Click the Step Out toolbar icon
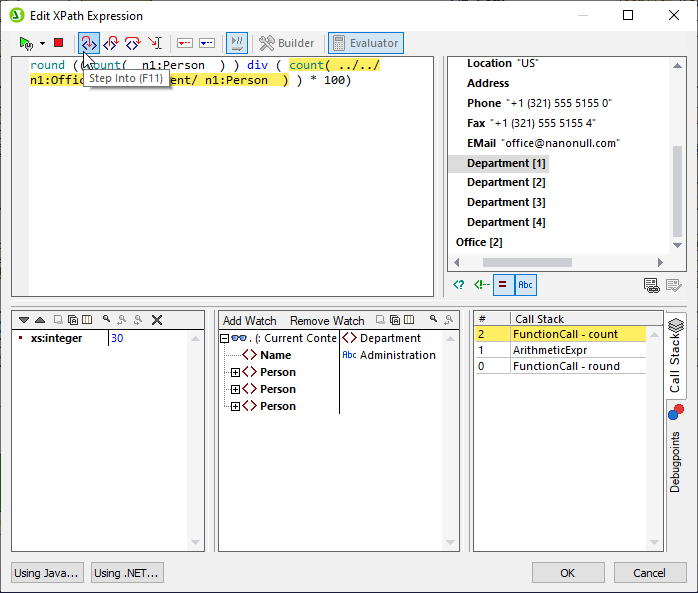The image size is (698, 593). click(111, 43)
